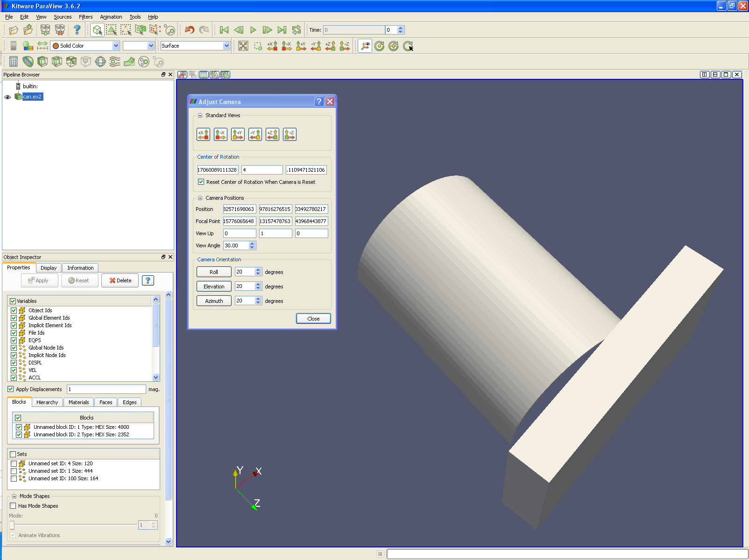Click the Roll button
Screen dimensions: 749x560
pos(214,272)
